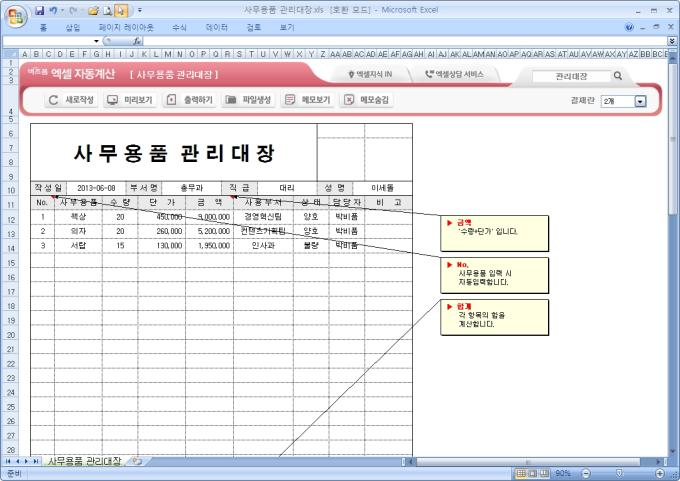Select the amount cell 5,200,000
The width and height of the screenshot is (680, 481).
[209, 231]
